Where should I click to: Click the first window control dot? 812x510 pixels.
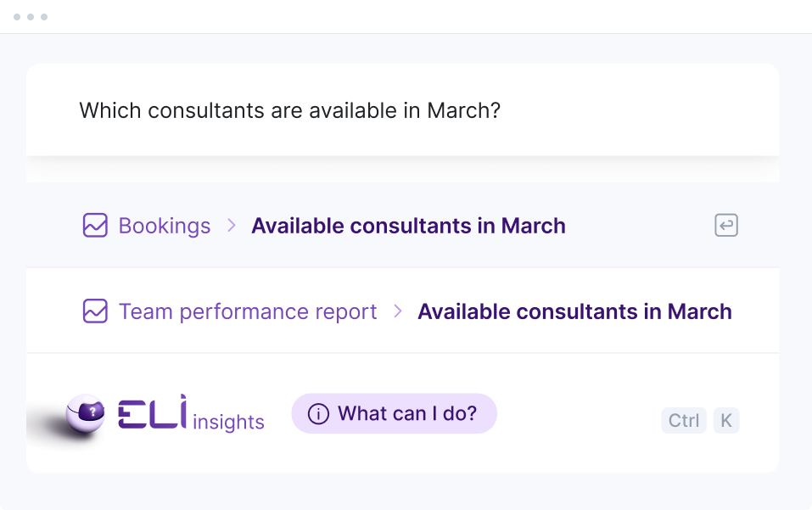coord(17,17)
